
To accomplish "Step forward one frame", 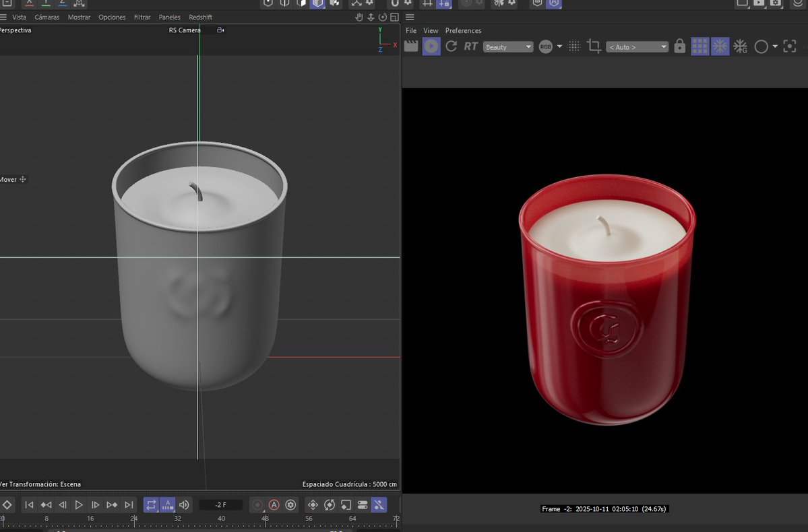I will 95,504.
